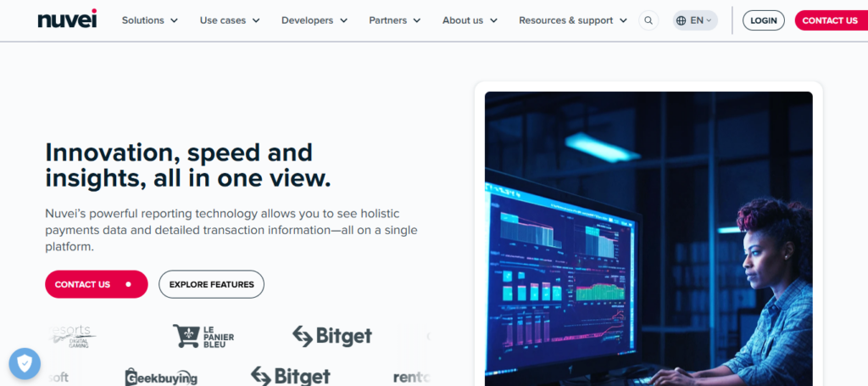Click the Bitget logo beside Geekbuying
This screenshot has height=386, width=868.
coord(291,376)
